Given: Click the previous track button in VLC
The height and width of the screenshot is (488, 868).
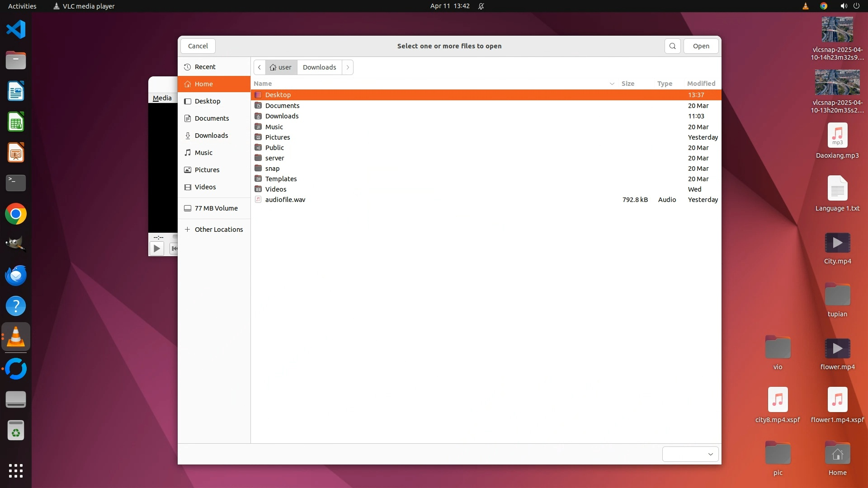Looking at the screenshot, I should (174, 248).
